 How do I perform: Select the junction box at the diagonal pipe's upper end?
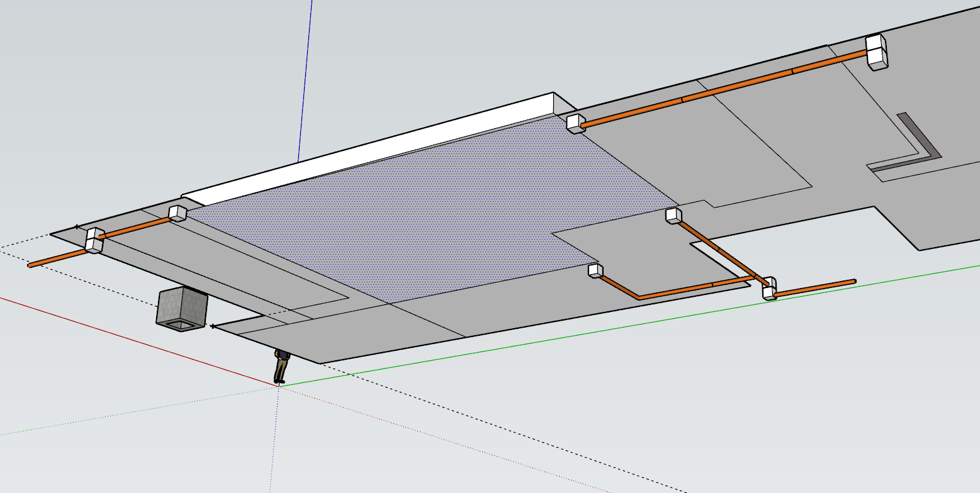(x=673, y=216)
